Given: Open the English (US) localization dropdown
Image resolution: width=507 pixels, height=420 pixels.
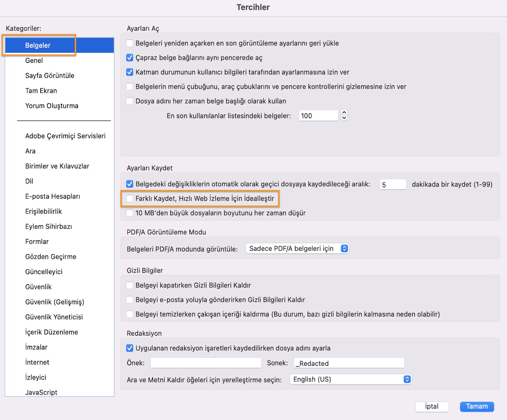Looking at the screenshot, I should (351, 379).
